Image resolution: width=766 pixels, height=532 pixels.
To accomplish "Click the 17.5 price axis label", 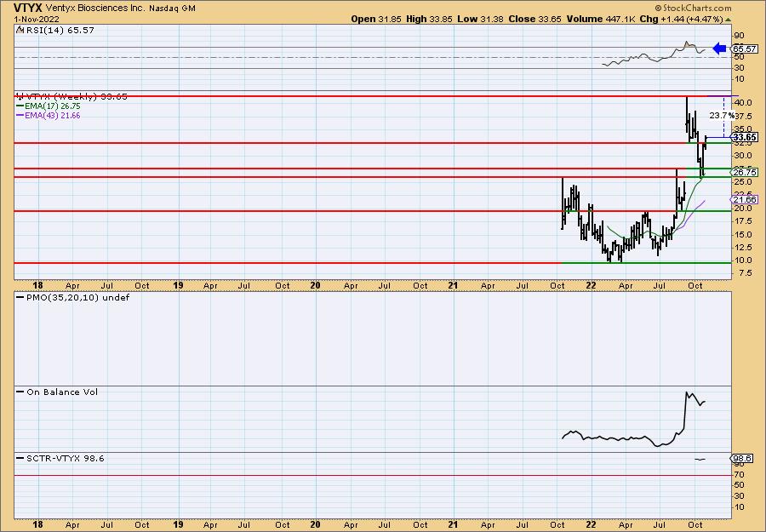I will click(742, 221).
